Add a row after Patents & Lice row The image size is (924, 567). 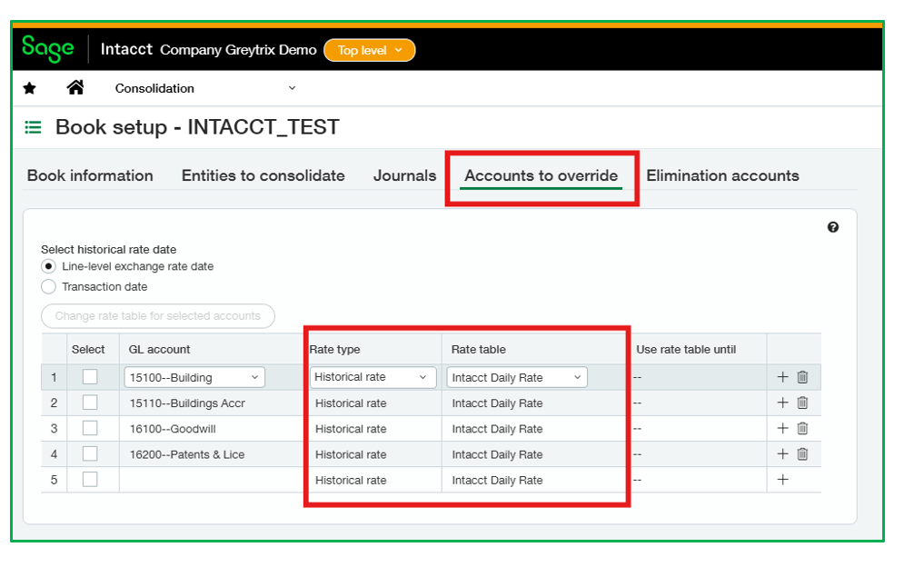tap(782, 453)
